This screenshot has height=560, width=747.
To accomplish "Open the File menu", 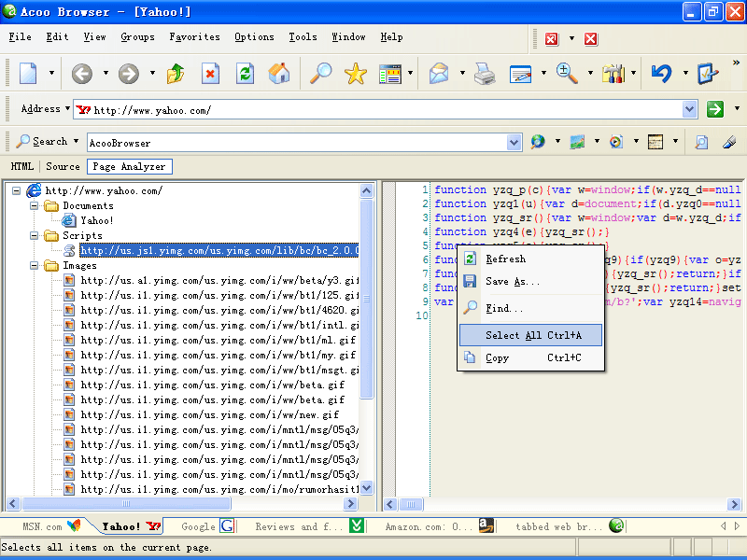I will coord(20,37).
